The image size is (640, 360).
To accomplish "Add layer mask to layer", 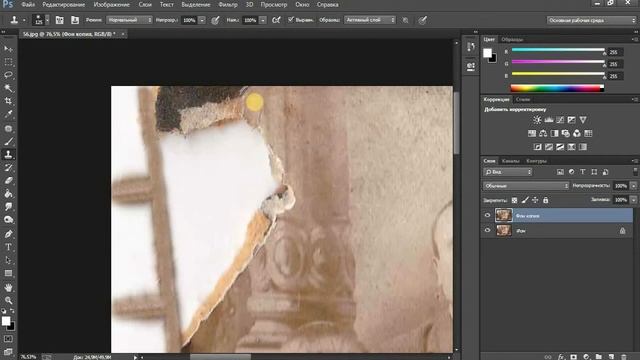I will pos(573,357).
